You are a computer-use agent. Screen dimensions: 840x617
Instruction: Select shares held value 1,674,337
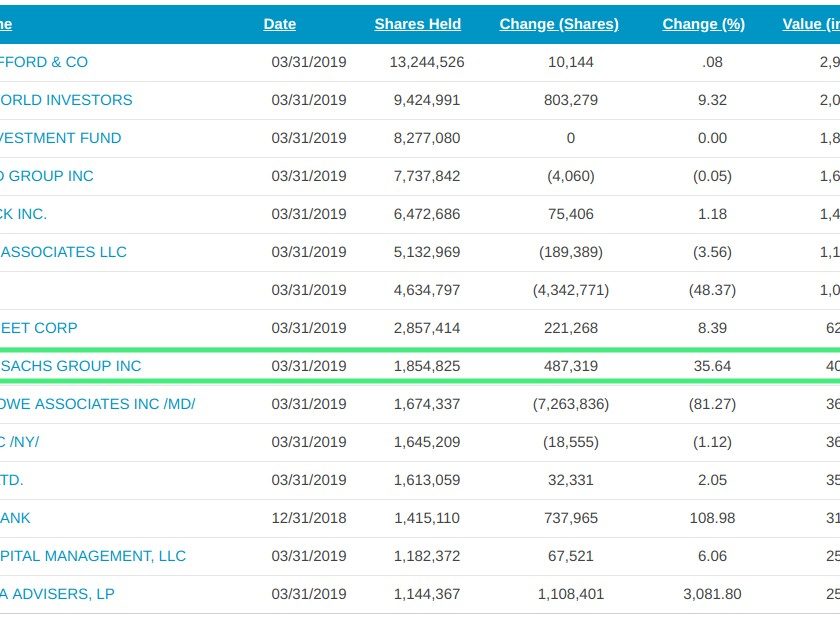tap(427, 404)
